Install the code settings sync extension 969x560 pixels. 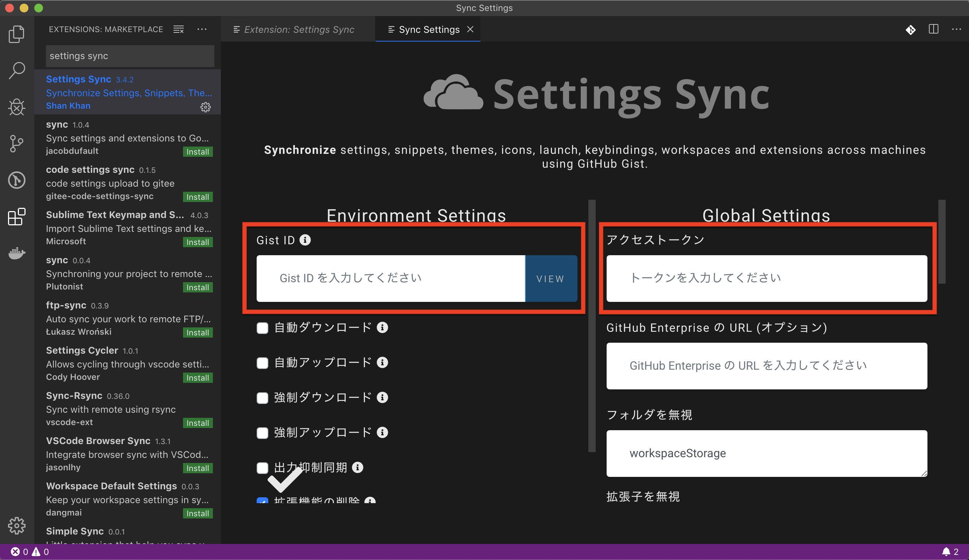click(198, 197)
